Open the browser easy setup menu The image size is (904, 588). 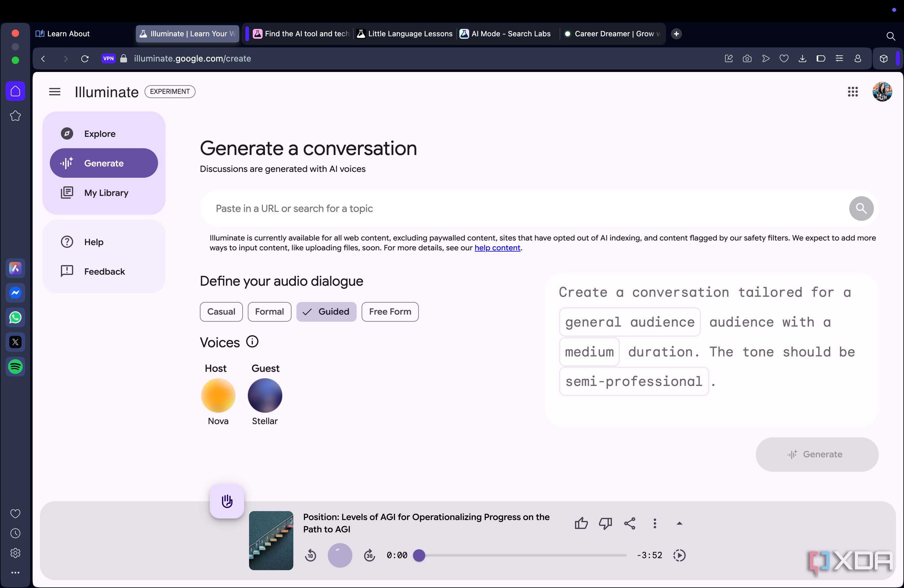coord(839,58)
